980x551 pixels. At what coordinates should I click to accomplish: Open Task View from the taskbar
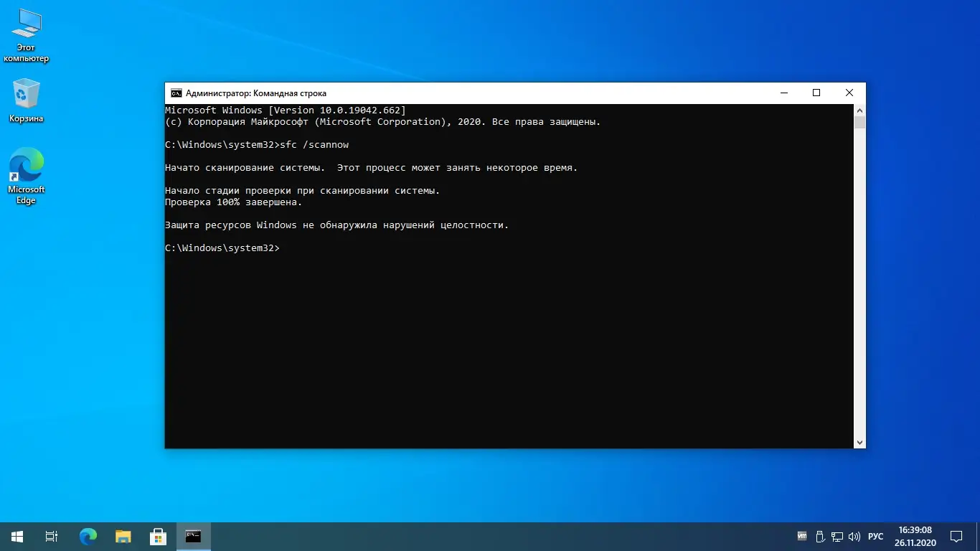coord(52,536)
